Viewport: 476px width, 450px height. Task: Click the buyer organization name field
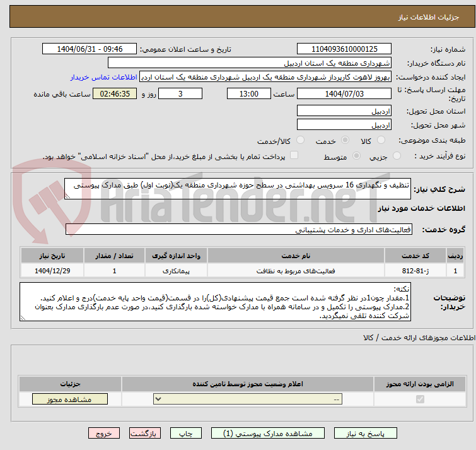(250, 63)
